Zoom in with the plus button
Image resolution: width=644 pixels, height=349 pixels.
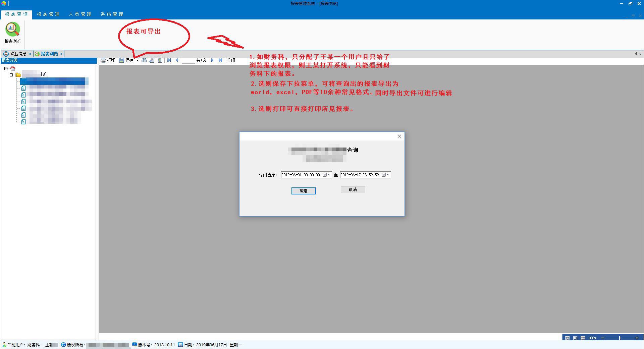pyautogui.click(x=637, y=338)
